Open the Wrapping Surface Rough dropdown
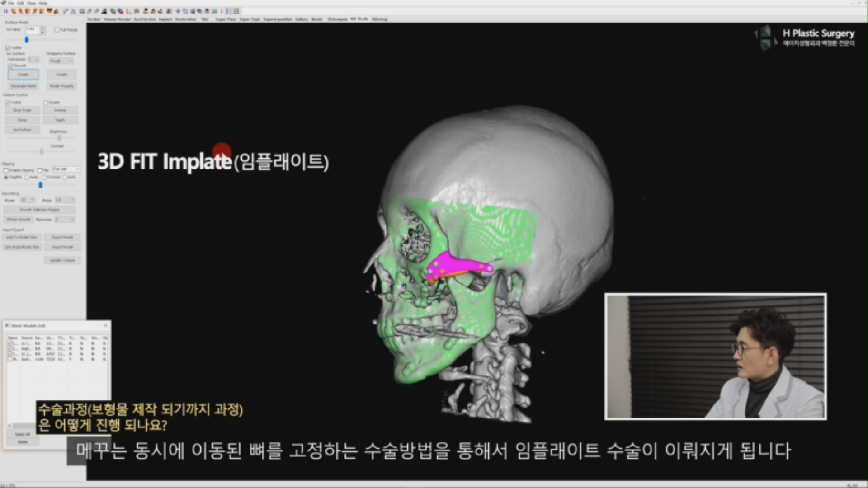The height and width of the screenshot is (488, 868). pyautogui.click(x=61, y=61)
